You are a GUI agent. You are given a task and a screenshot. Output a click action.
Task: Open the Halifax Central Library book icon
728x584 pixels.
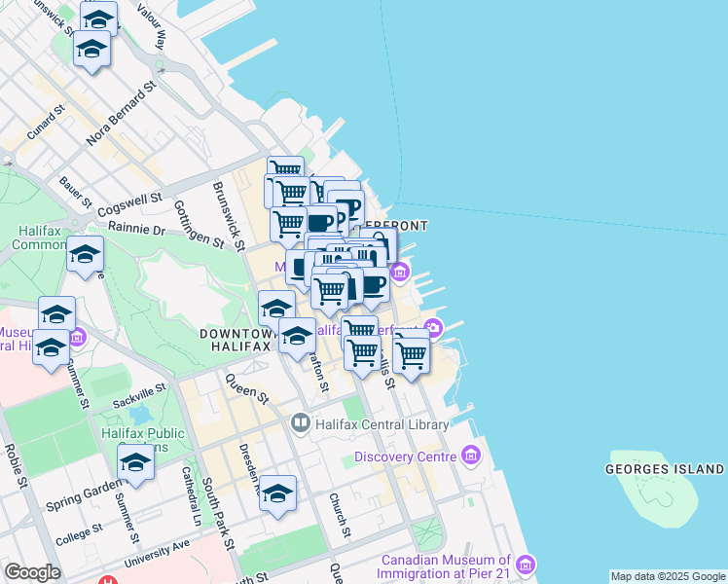301,423
